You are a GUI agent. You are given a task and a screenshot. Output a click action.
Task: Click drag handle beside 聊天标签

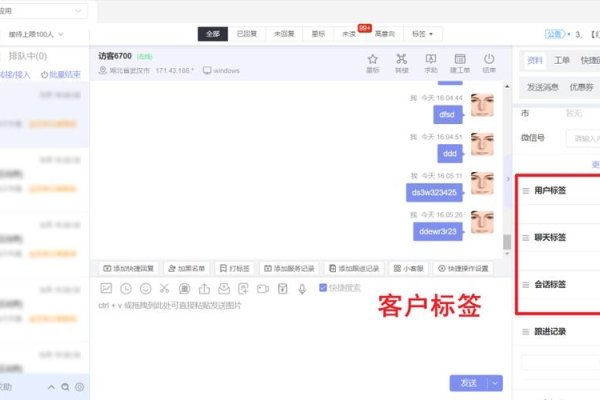526,238
